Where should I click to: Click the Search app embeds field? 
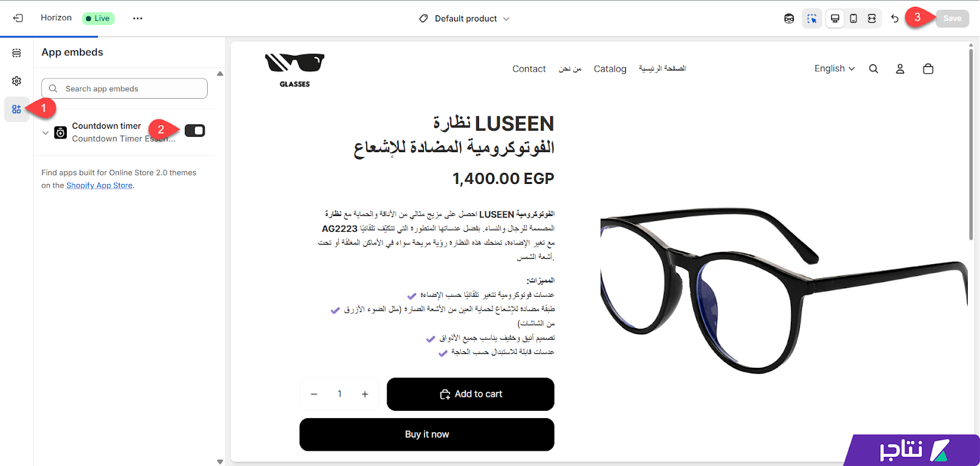124,88
